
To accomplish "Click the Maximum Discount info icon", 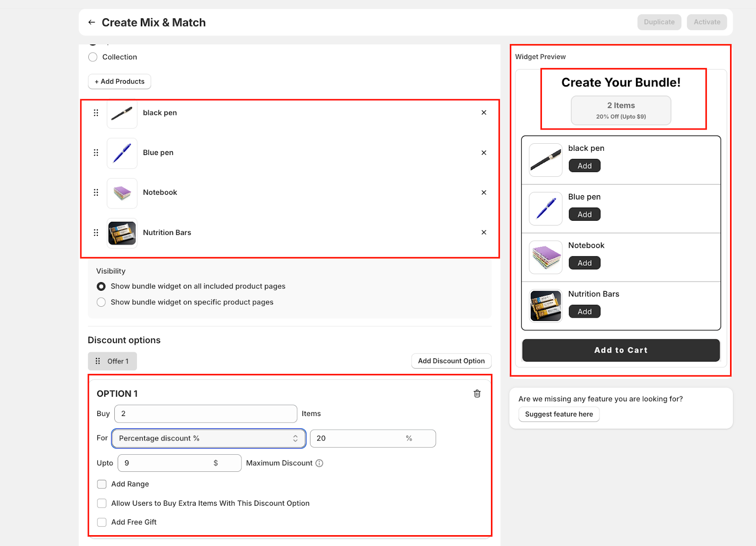I will [x=319, y=463].
